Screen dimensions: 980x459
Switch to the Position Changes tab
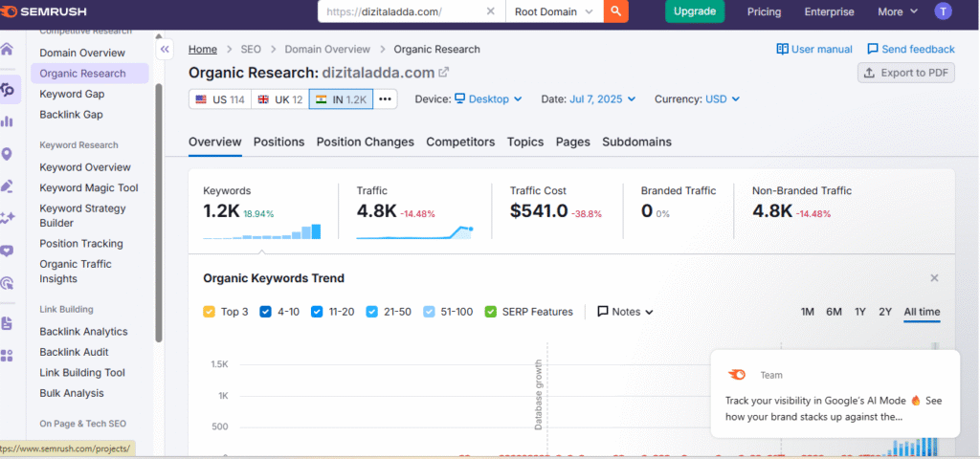coord(365,142)
